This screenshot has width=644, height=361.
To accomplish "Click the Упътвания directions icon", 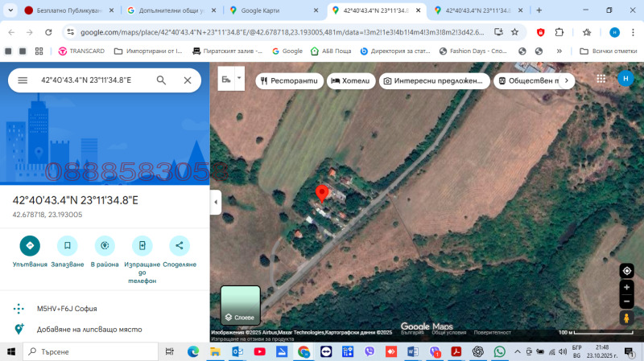I will [31, 246].
